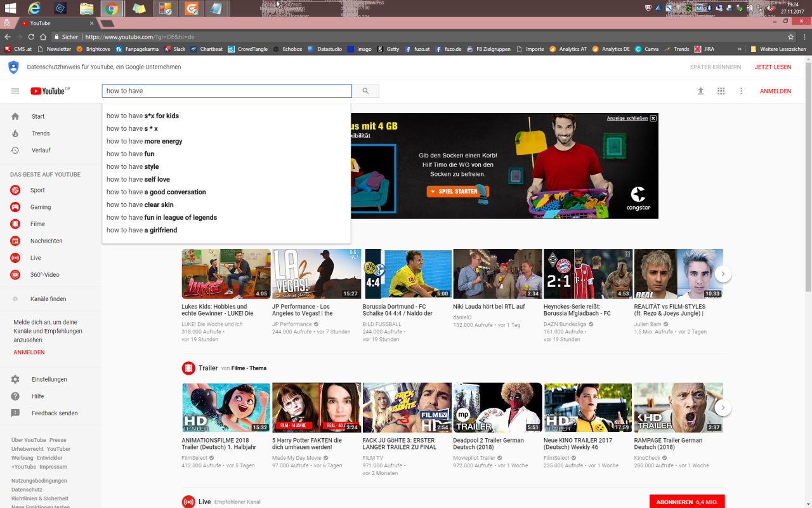Click ANMELDEN in the top right

[775, 91]
